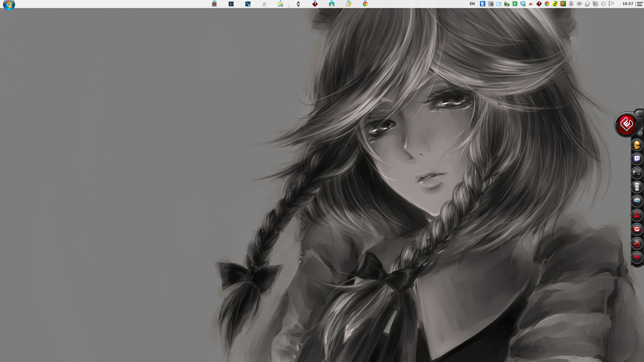This screenshot has width=644, height=362.
Task: Open Gmail from the Evolve sidebar
Action: point(637,229)
